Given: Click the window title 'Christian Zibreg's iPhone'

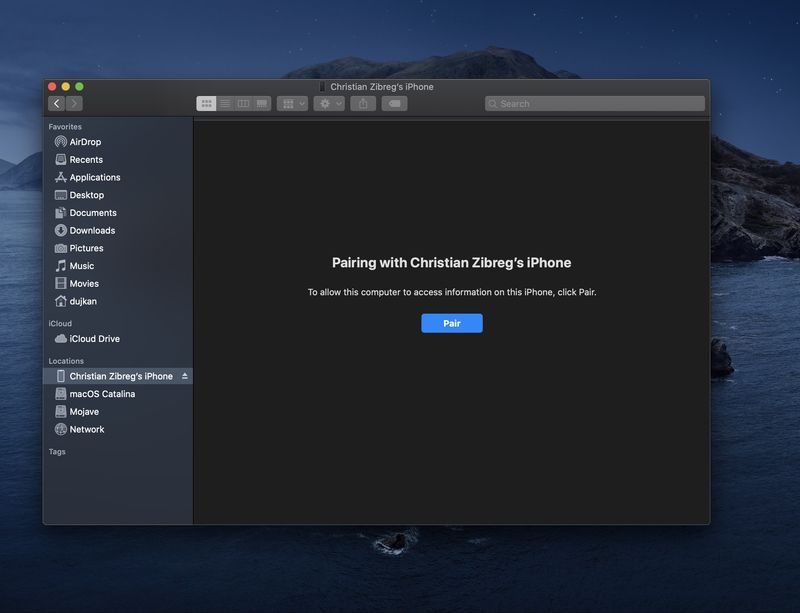Looking at the screenshot, I should click(x=382, y=87).
